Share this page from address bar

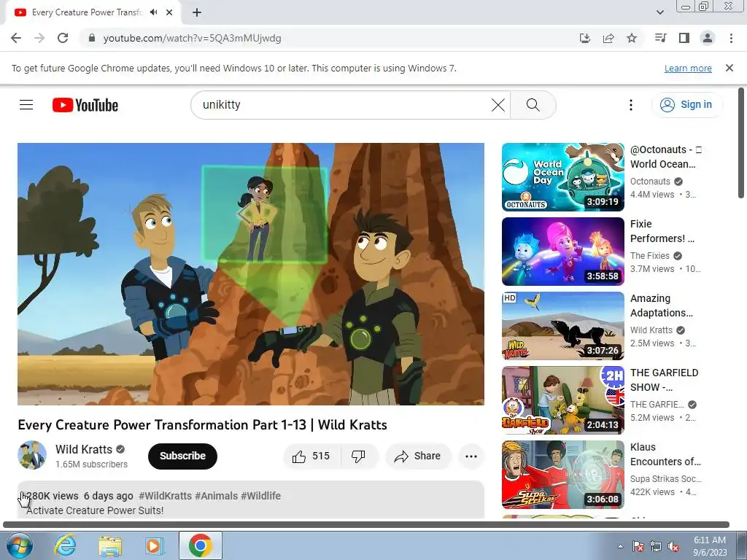point(608,38)
